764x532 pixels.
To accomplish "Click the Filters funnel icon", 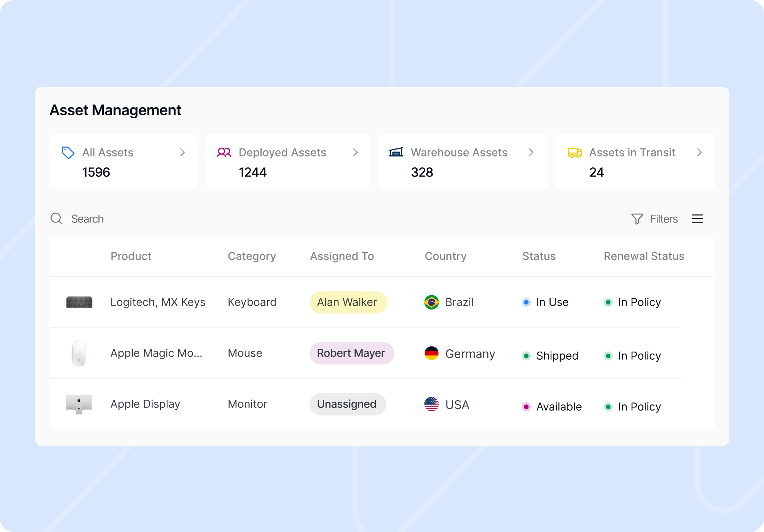I will [637, 219].
